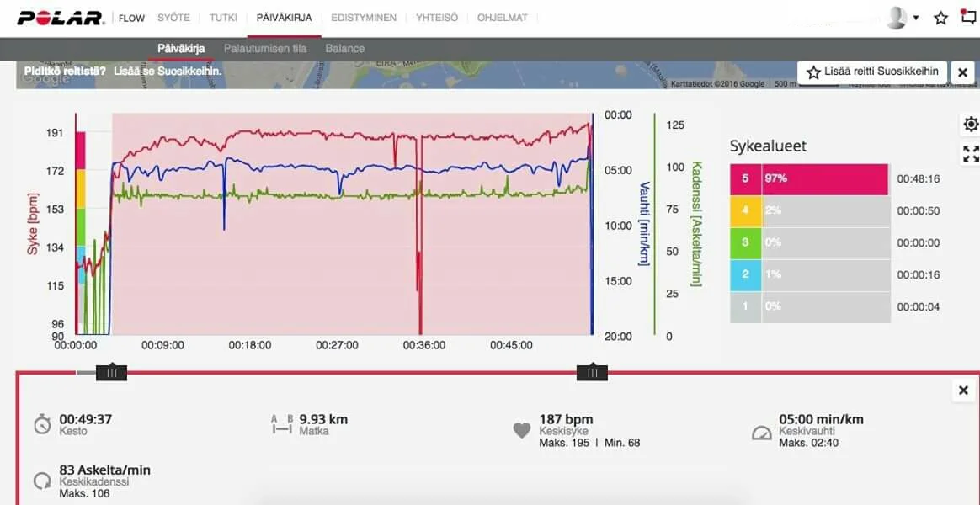The width and height of the screenshot is (980, 505).
Task: Click the pace gauge icon beside Keskivauhti
Action: point(761,433)
